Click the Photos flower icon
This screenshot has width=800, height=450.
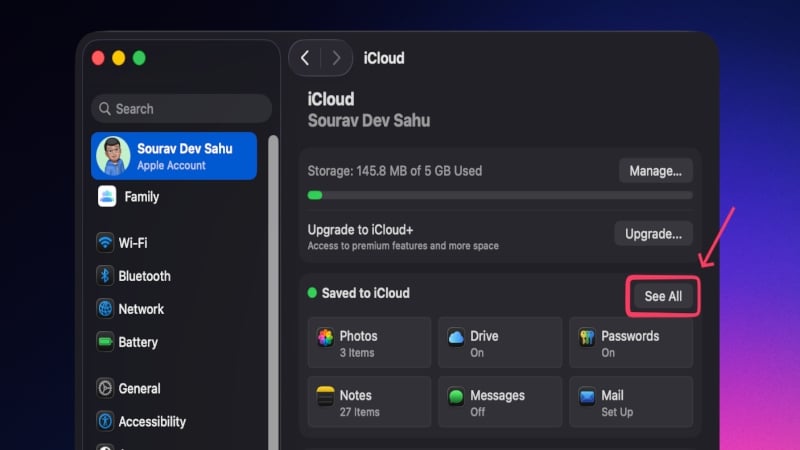[x=326, y=337]
